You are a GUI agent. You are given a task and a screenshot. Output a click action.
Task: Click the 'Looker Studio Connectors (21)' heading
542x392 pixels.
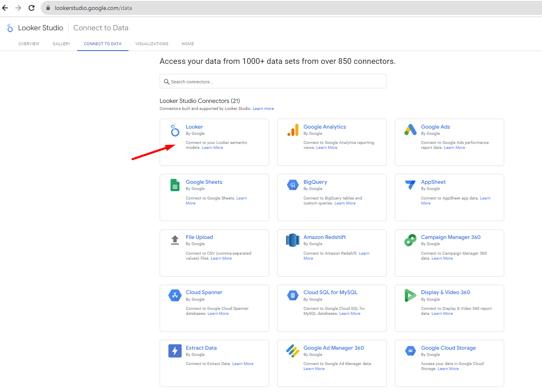pos(200,101)
